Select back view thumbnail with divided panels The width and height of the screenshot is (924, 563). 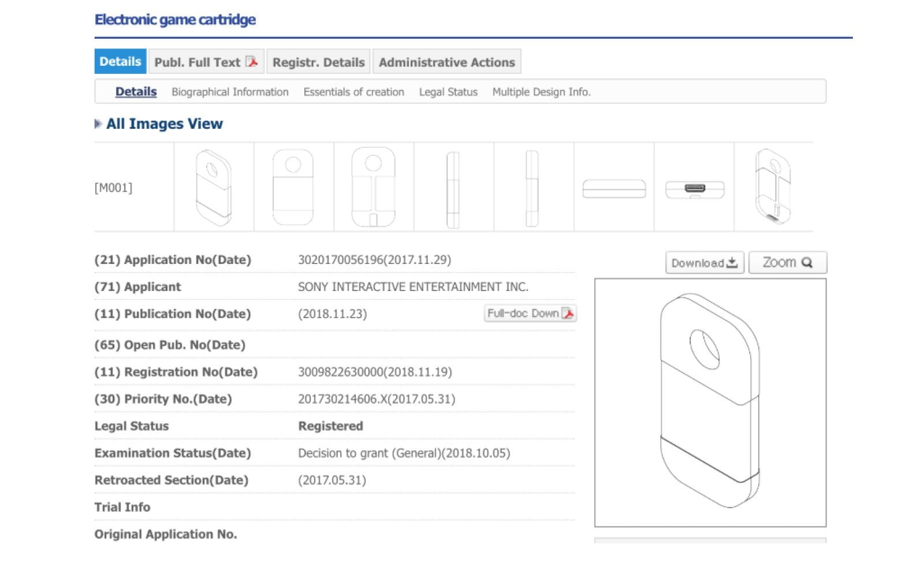373,188
